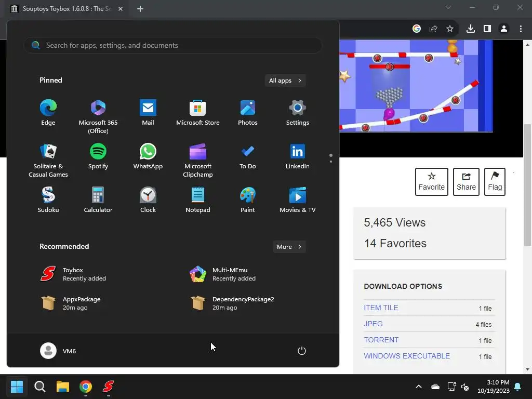Open the Paint app
This screenshot has height=399, width=532.
pos(248,200)
